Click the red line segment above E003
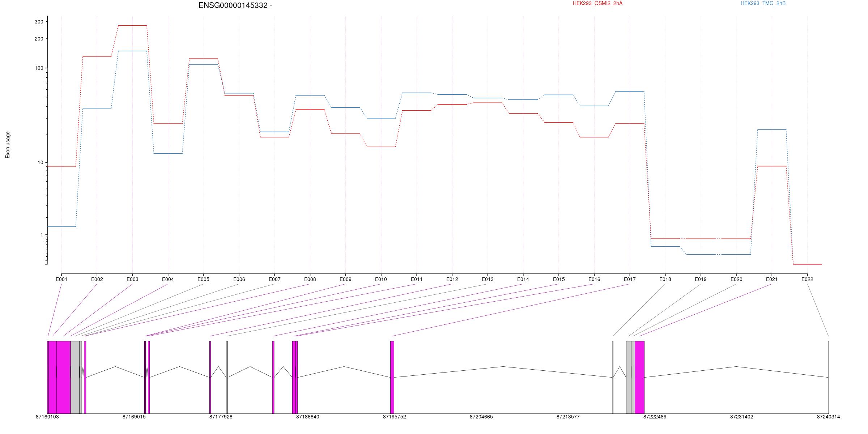868x434 pixels. pos(132,26)
